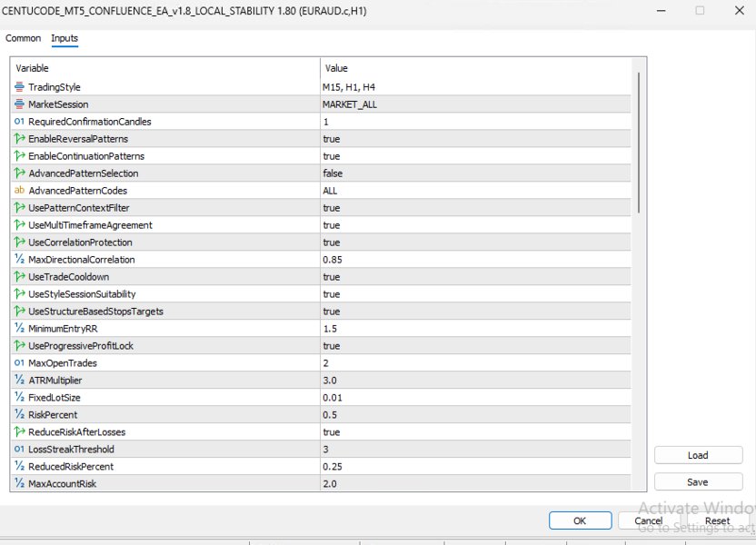
Task: Click the ReducedRiskPercent double icon
Action: pyautogui.click(x=19, y=467)
